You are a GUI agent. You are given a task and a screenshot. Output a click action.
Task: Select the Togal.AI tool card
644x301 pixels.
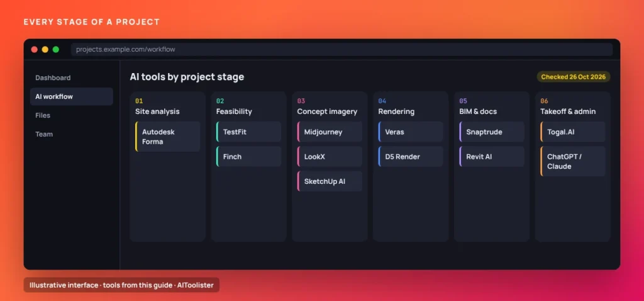(572, 132)
